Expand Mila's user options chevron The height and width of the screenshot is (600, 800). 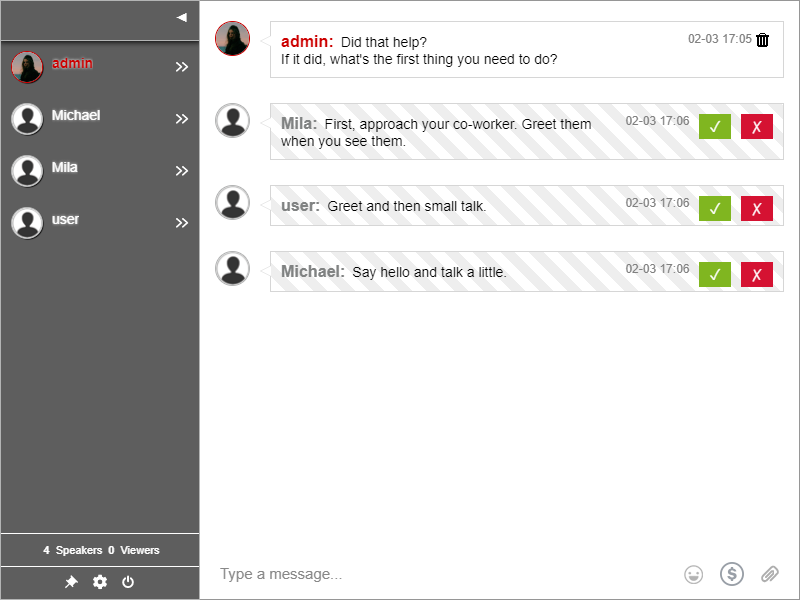coord(182,171)
